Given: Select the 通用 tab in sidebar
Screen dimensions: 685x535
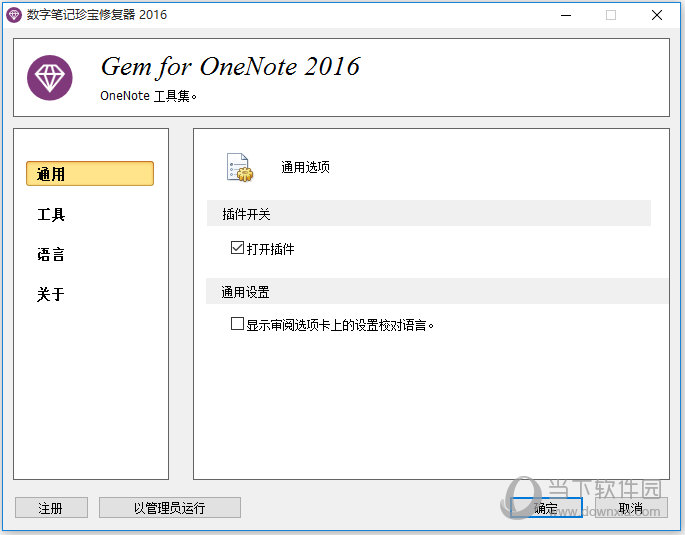Looking at the screenshot, I should click(90, 173).
